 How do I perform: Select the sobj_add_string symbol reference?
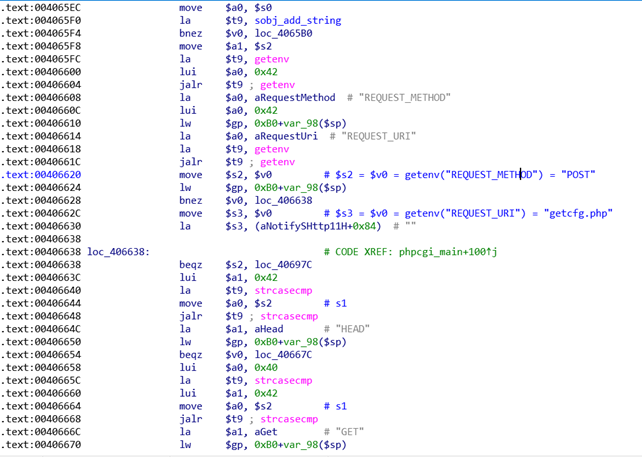tap(298, 20)
